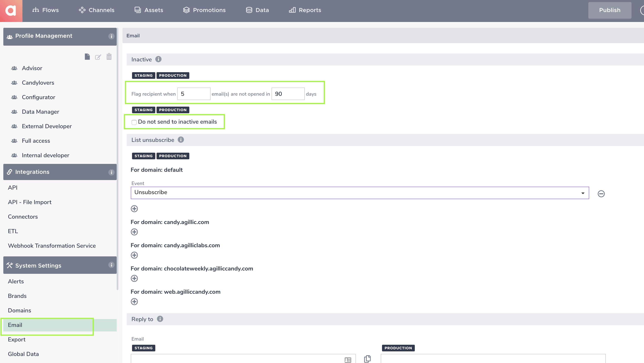Enable Do not send to inactive emails
The height and width of the screenshot is (363, 644).
pyautogui.click(x=134, y=122)
